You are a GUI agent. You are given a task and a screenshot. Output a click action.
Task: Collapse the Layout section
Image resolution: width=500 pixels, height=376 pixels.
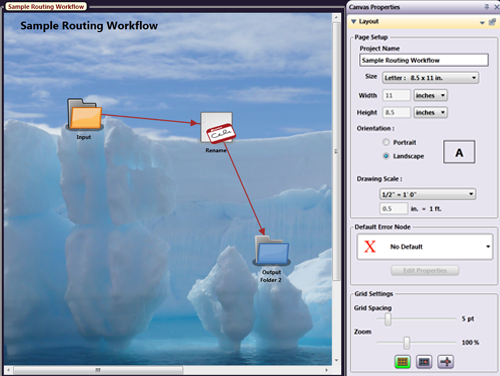pos(354,21)
